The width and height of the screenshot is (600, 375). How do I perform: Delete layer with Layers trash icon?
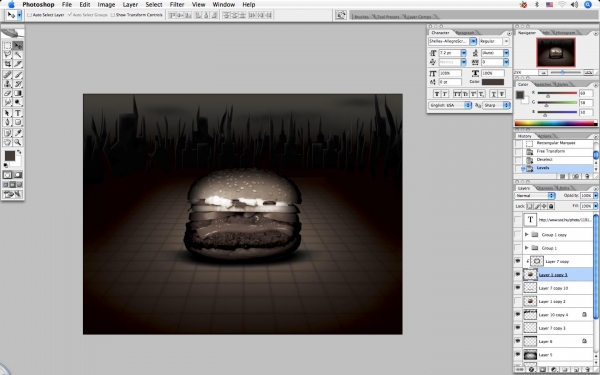point(587,370)
